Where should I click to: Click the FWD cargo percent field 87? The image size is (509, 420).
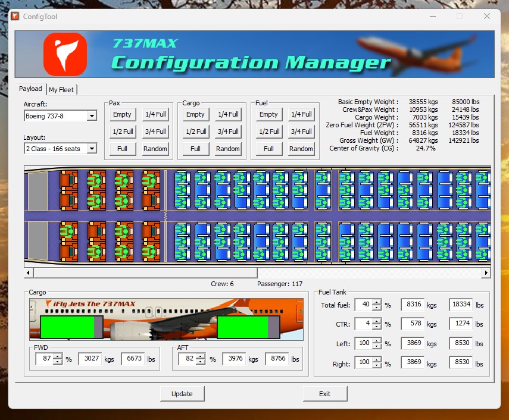click(x=45, y=358)
